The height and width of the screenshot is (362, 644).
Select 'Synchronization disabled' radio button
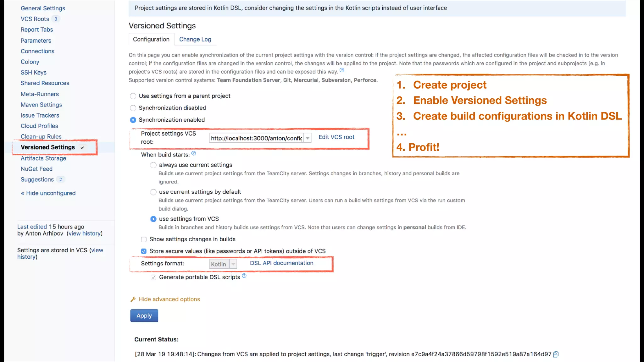[x=133, y=108]
